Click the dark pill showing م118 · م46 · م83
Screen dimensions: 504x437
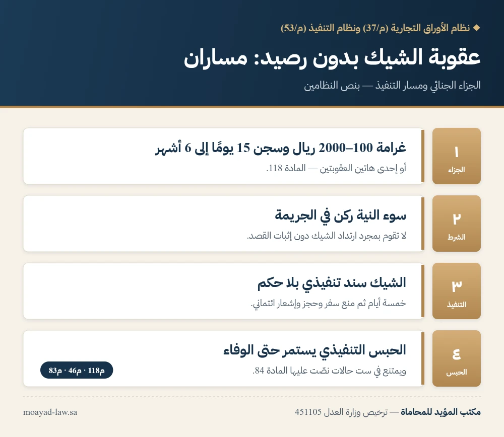point(77,370)
